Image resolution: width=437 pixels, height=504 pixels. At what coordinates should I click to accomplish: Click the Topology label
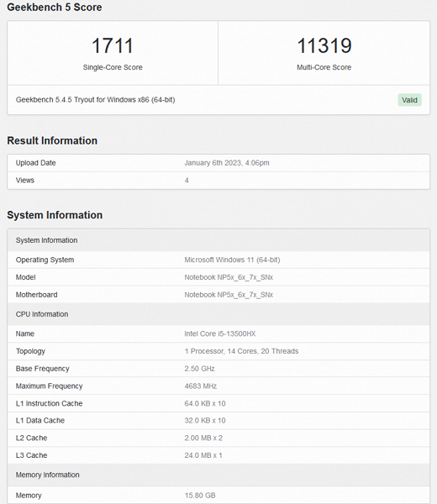click(30, 351)
